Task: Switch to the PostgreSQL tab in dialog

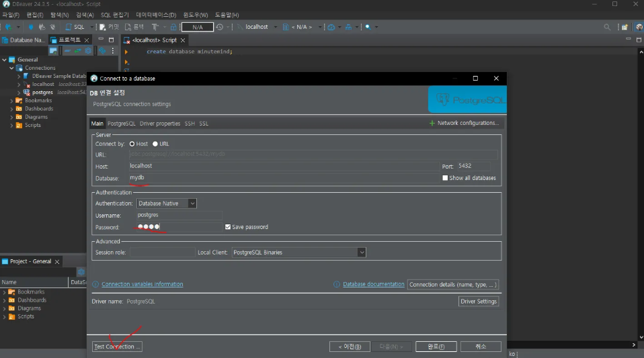Action: (121, 124)
